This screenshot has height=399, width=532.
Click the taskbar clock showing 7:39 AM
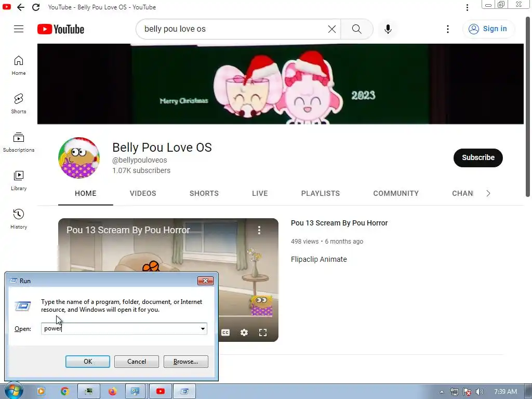coord(505,392)
